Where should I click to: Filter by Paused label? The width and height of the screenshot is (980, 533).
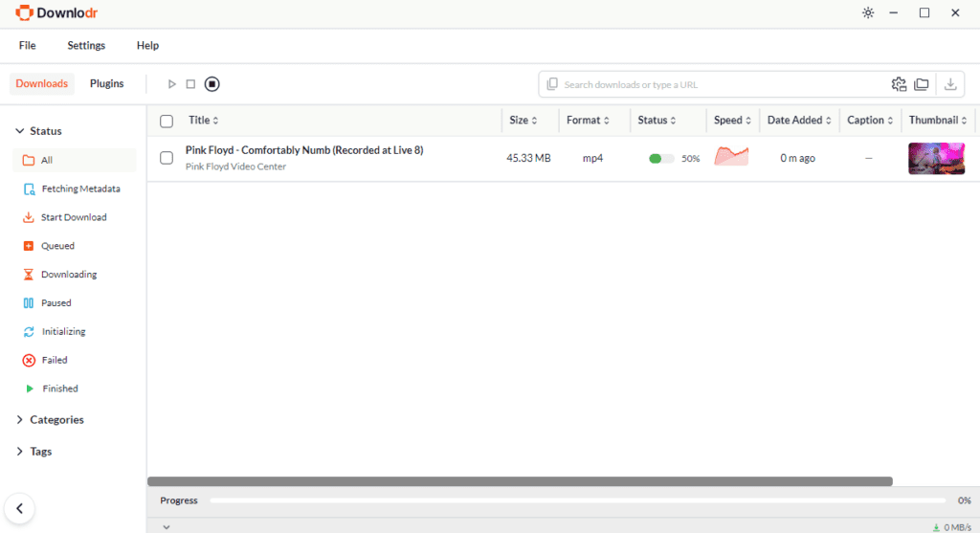click(x=56, y=303)
